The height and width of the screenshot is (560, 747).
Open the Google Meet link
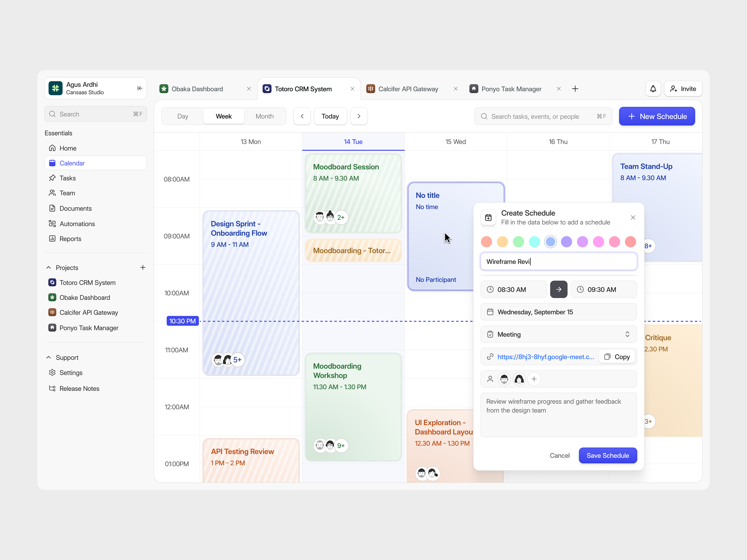coord(546,357)
